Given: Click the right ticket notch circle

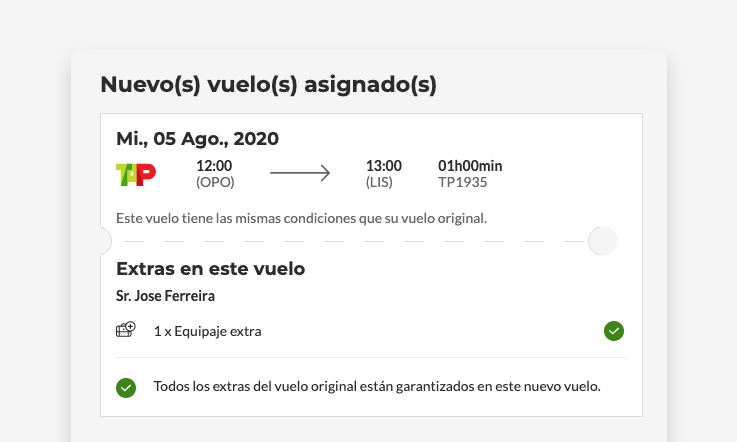Looking at the screenshot, I should coord(603,241).
